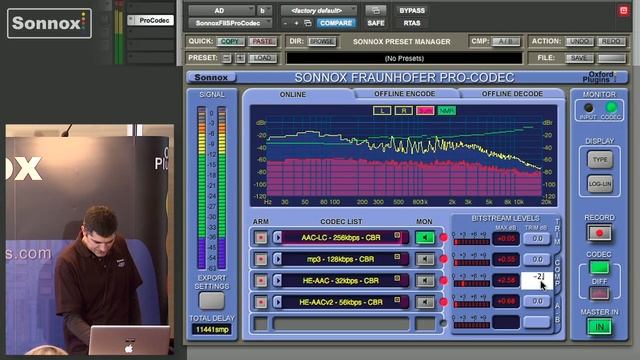This screenshot has height=360, width=640.
Task: Click bitstream level meter of AAC-LC row
Action: click(471, 242)
